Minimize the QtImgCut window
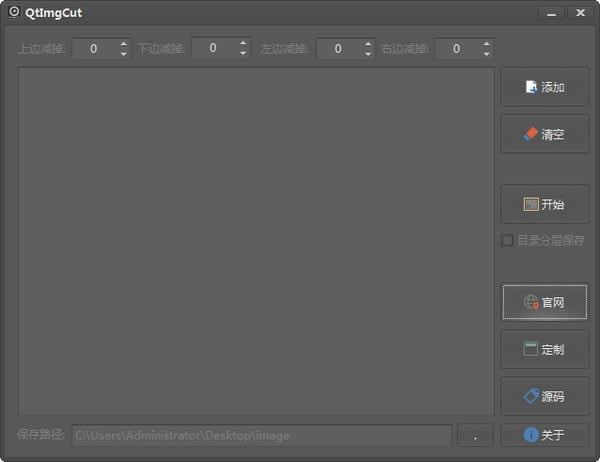The width and height of the screenshot is (600, 462). 551,13
